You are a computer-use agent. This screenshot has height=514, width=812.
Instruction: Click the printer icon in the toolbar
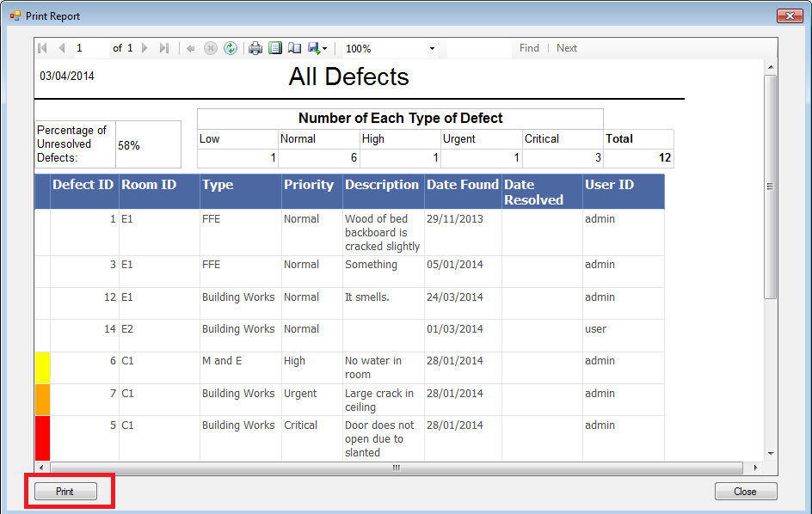point(255,49)
